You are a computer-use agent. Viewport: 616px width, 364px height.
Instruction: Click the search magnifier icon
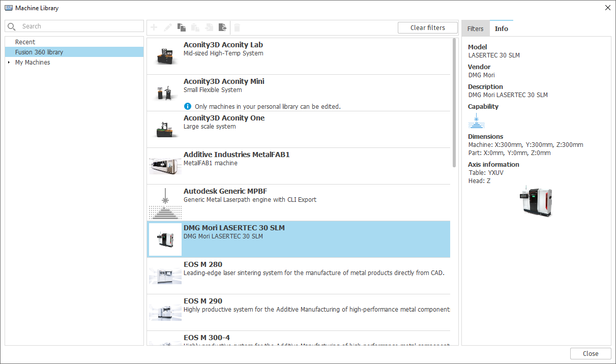click(12, 26)
